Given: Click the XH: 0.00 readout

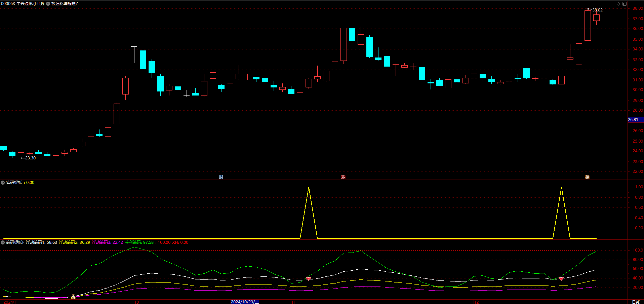Looking at the screenshot, I should coord(180,242).
